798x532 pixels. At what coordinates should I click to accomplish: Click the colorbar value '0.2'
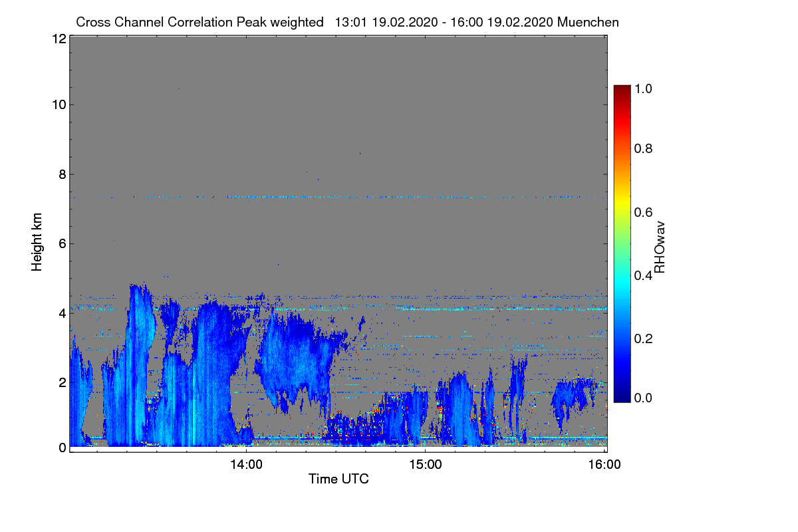coord(642,338)
